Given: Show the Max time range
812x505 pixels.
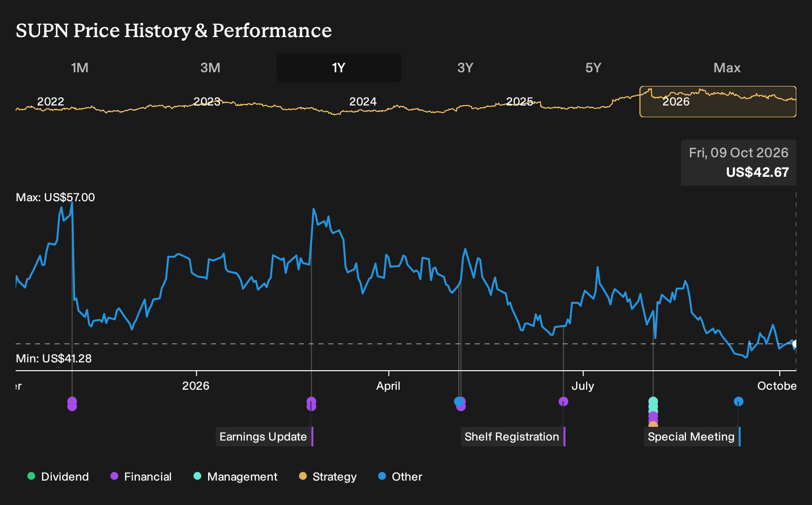Looking at the screenshot, I should [x=727, y=67].
